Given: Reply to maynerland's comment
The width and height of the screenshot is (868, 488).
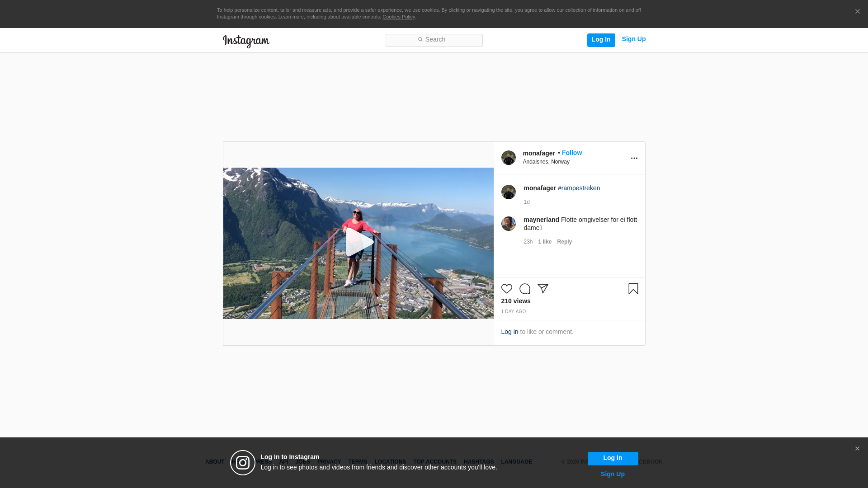Looking at the screenshot, I should [564, 242].
